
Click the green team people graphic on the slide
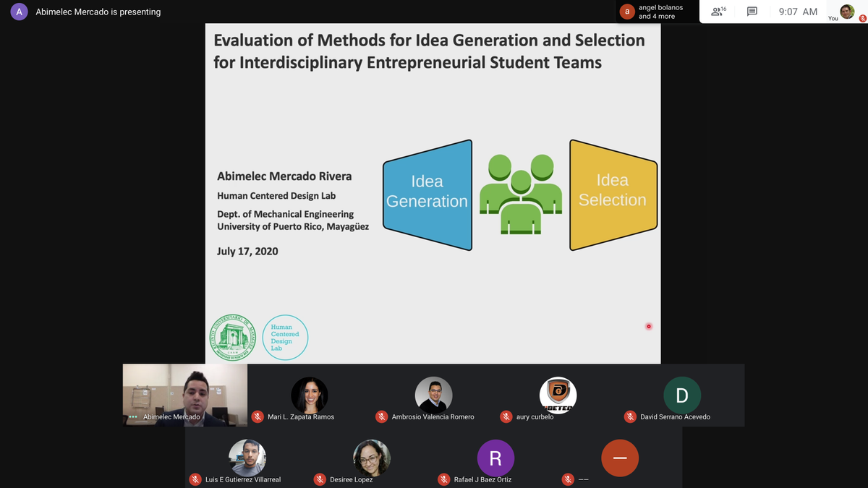coord(521,194)
